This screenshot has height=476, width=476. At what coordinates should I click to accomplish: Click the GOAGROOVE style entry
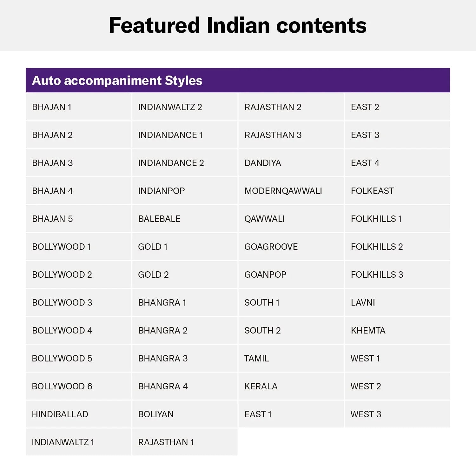click(271, 247)
